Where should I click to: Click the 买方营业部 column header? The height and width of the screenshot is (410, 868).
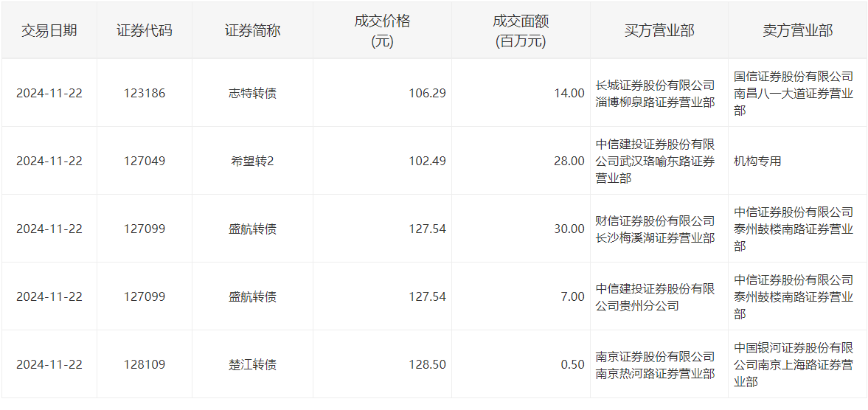tap(659, 30)
